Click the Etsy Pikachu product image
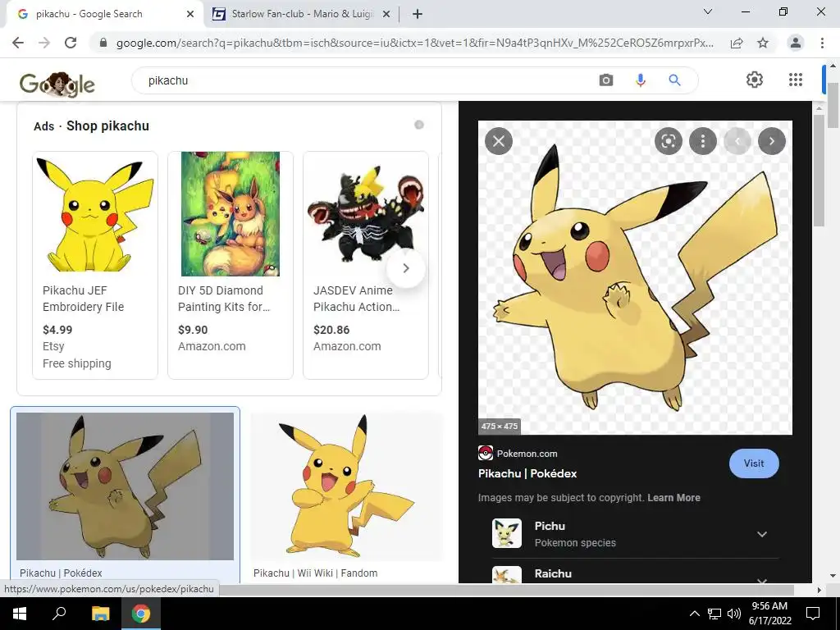Viewport: 840px width, 630px height. coord(95,214)
